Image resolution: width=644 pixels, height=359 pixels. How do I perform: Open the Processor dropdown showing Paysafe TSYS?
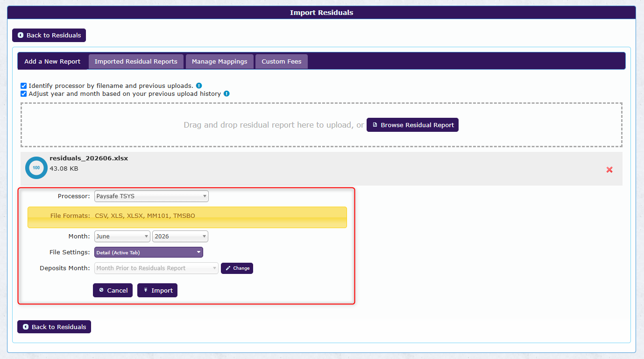pos(151,196)
